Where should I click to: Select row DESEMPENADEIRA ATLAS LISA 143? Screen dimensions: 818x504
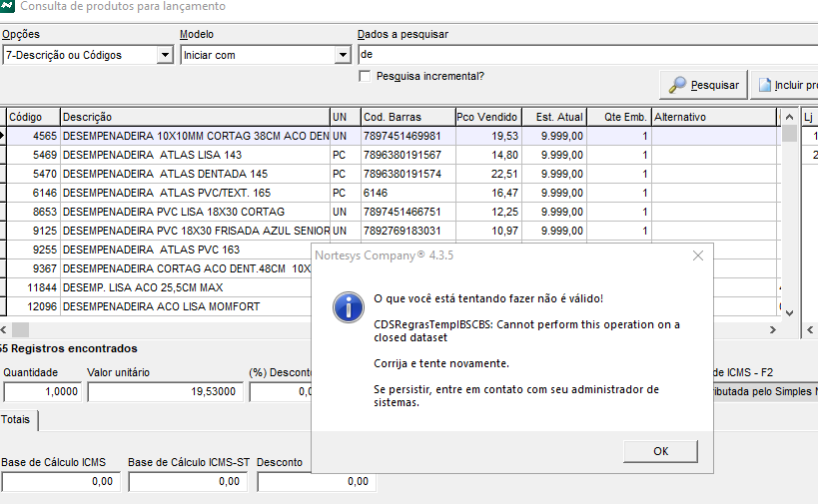[x=195, y=155]
